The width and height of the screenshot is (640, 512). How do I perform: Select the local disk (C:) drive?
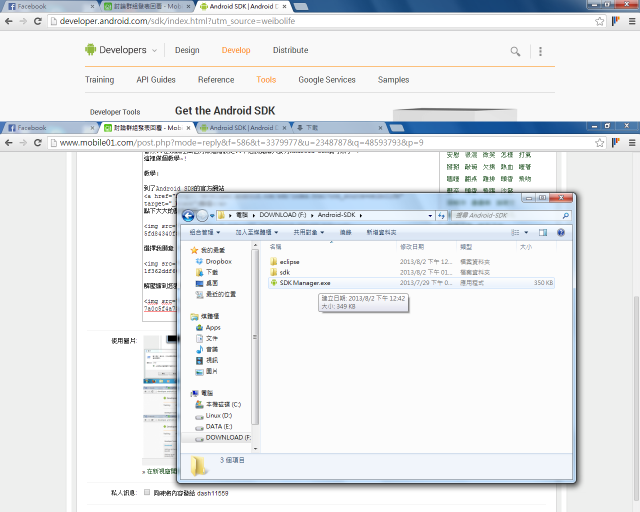click(x=218, y=405)
